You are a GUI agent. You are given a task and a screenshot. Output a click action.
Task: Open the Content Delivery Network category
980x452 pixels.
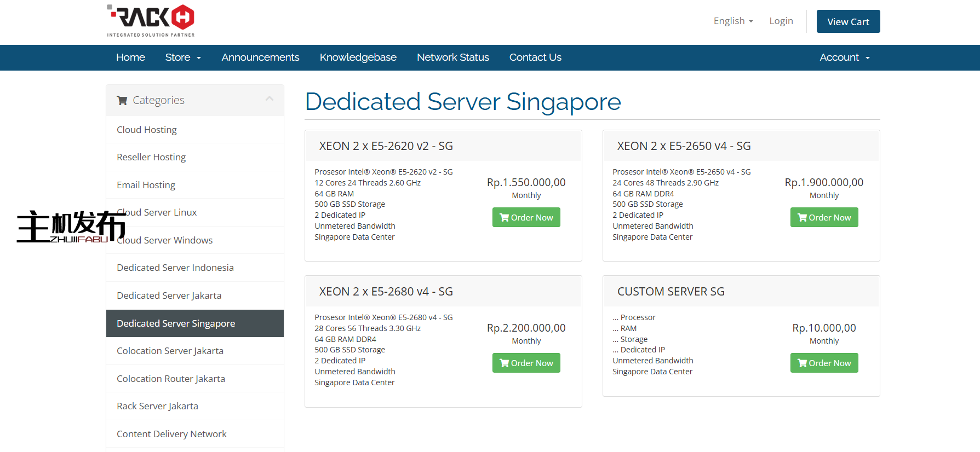click(x=171, y=434)
